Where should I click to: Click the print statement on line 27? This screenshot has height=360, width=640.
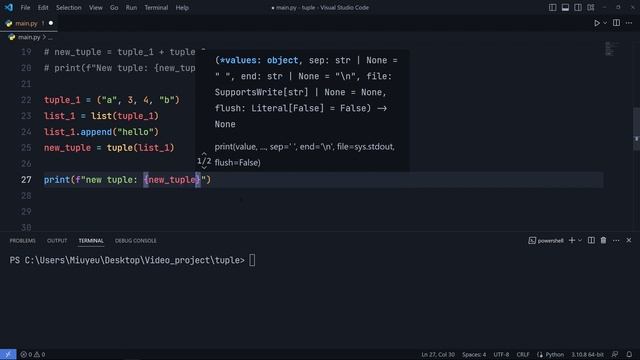pyautogui.click(x=127, y=180)
